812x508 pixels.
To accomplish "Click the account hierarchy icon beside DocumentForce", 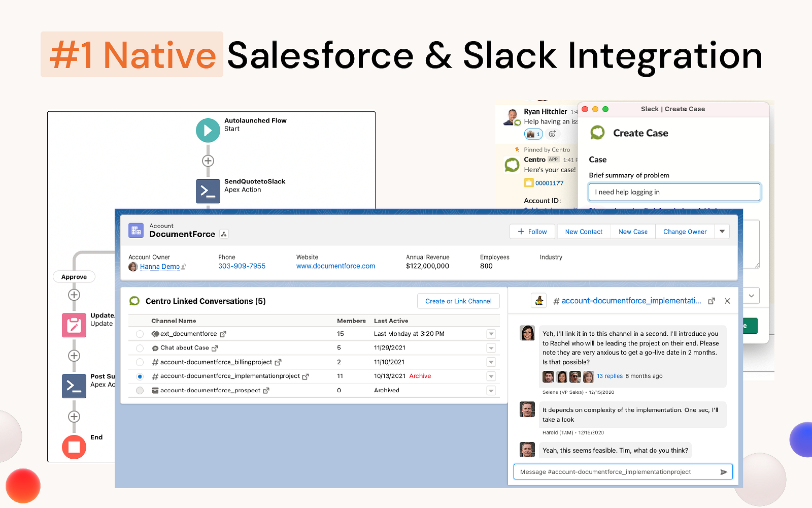I will (x=224, y=234).
